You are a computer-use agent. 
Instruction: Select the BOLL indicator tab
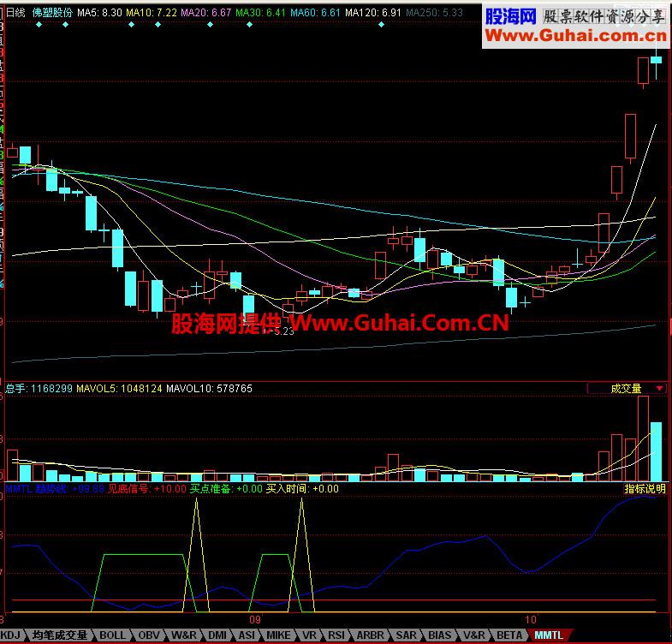point(112,635)
